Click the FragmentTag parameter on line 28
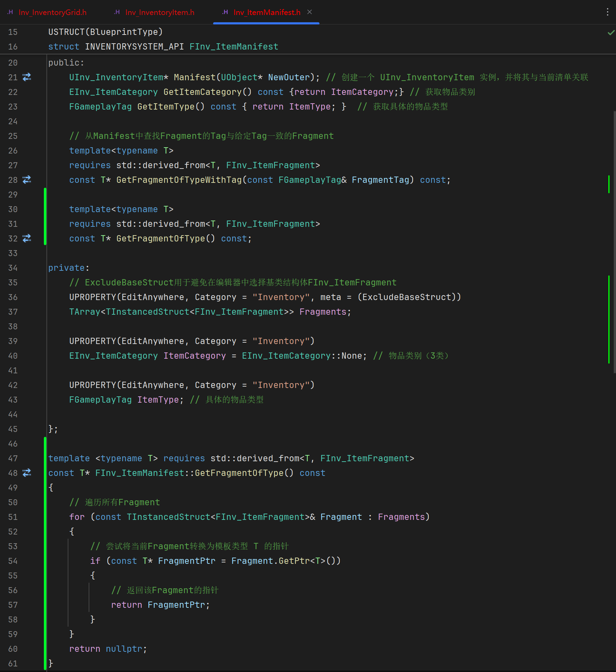Viewport: 616px width, 672px height. [380, 180]
